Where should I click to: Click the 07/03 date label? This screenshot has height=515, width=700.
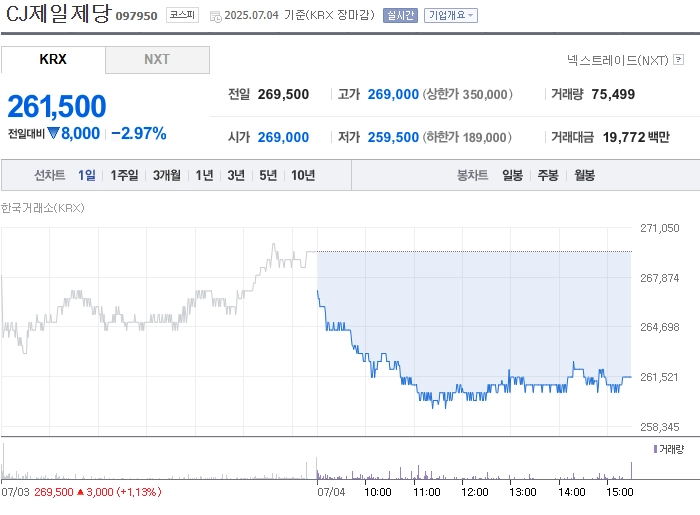15,492
